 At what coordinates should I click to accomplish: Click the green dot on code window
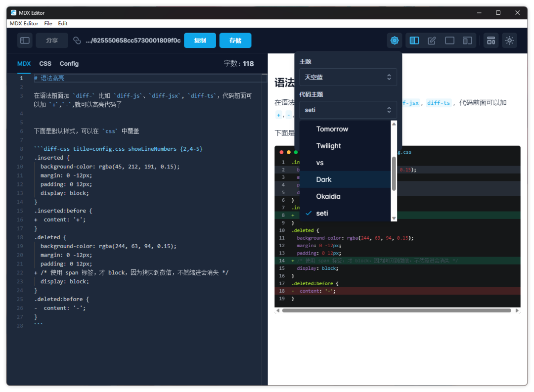(296, 152)
